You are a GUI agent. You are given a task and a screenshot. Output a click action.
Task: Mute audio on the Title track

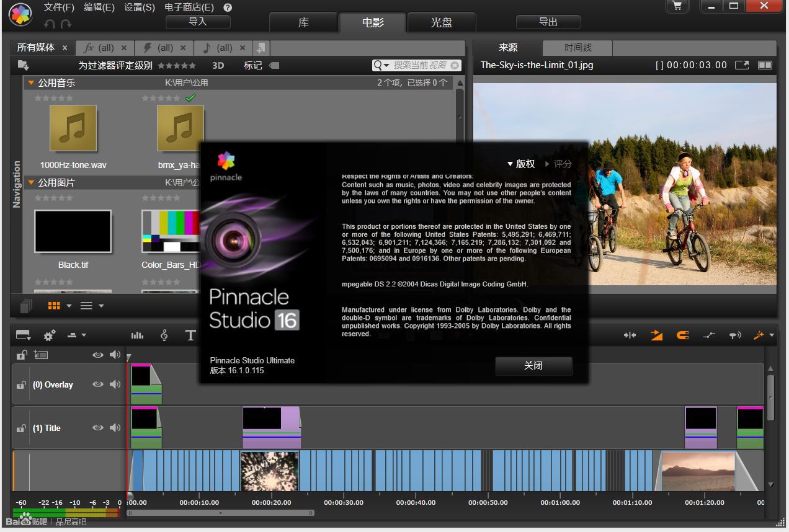tap(115, 428)
